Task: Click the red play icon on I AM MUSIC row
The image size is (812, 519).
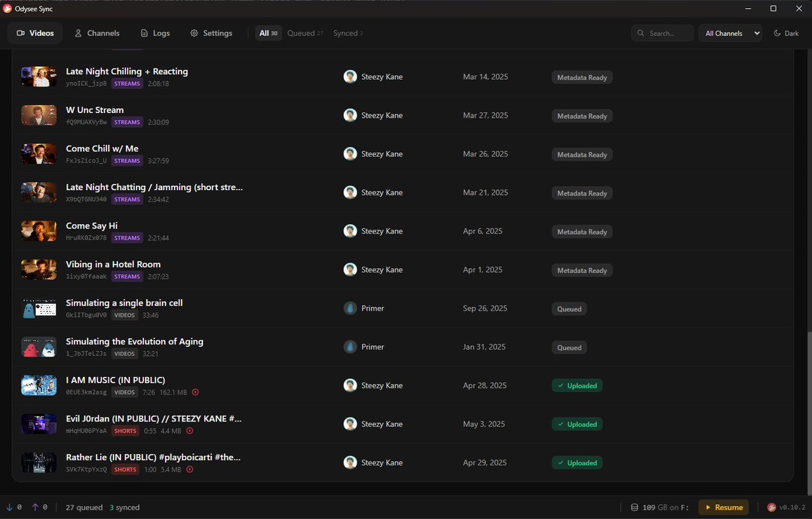Action: point(196,392)
